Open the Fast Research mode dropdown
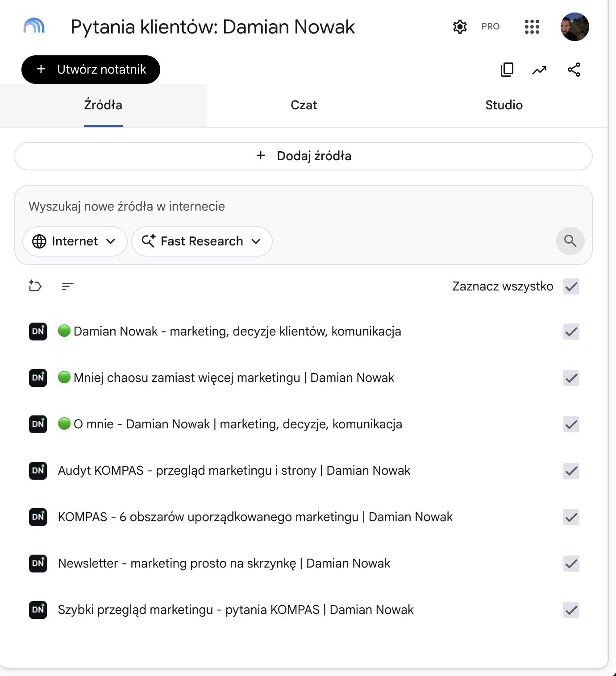The image size is (616, 676). pos(202,241)
